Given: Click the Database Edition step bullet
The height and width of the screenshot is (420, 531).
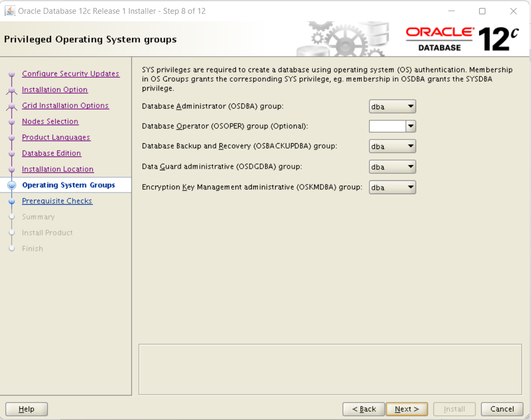Looking at the screenshot, I should 12,153.
